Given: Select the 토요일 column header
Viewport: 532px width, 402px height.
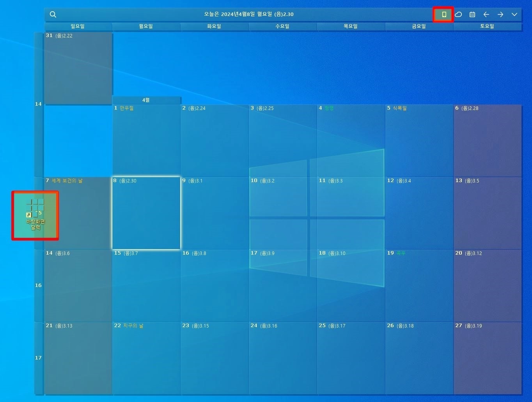Looking at the screenshot, I should (488, 27).
